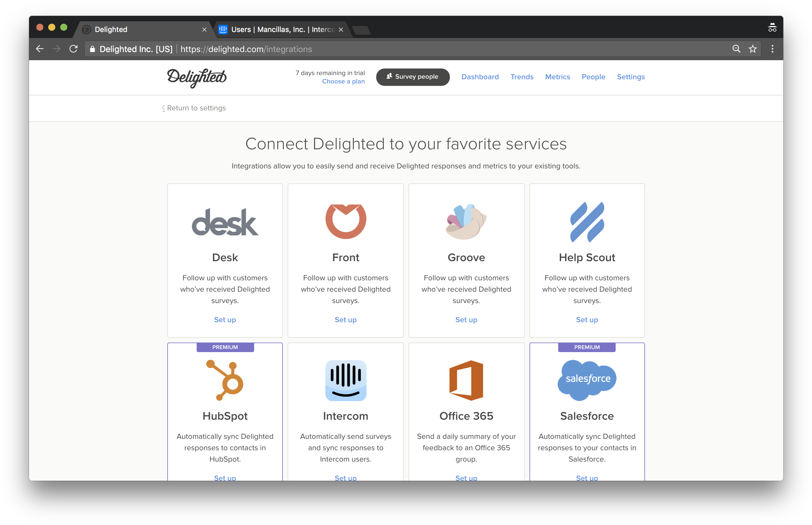Switch to the Delighted browser tab
The width and height of the screenshot is (812, 525).
point(143,29)
